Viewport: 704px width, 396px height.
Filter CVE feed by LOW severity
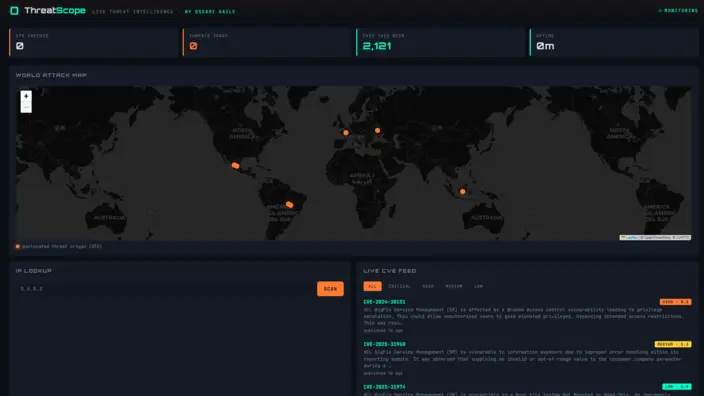478,286
